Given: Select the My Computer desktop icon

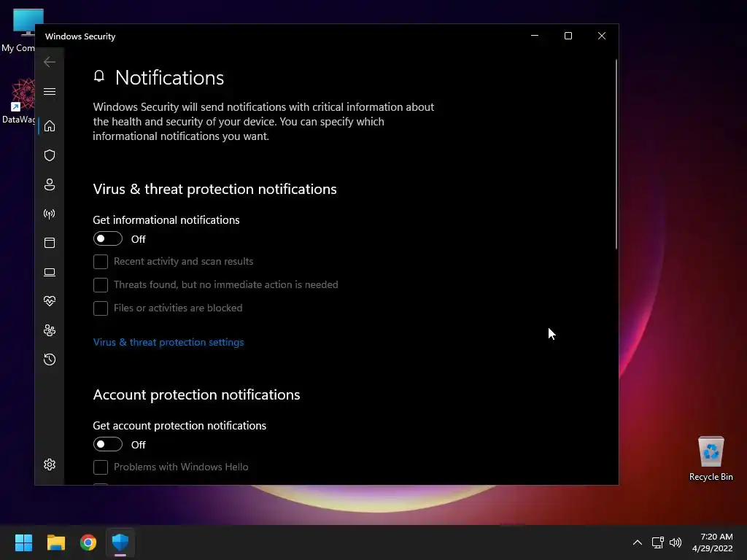Looking at the screenshot, I should (18, 31).
